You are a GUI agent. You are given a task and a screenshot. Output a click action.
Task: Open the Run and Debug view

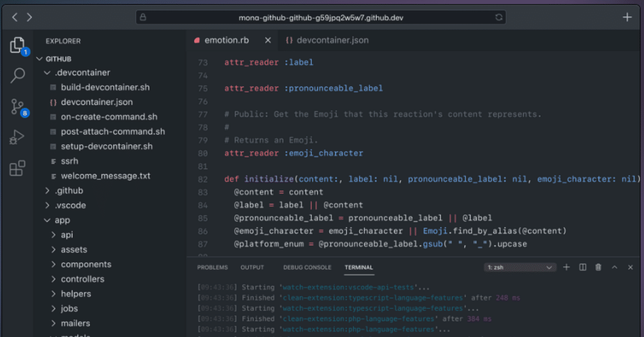coord(17,137)
